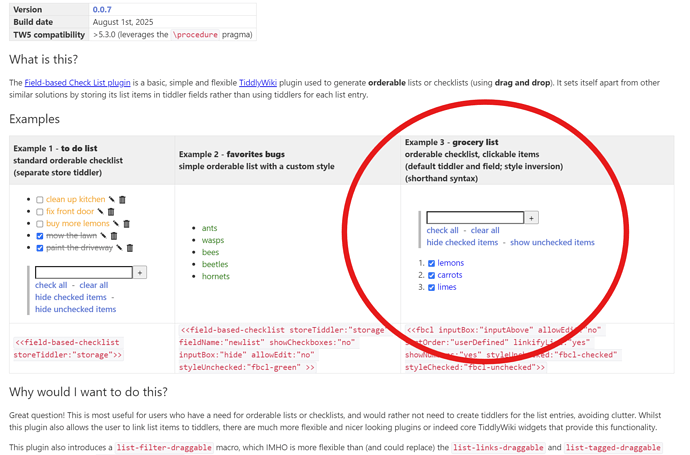Edit the "clean up kitchen" item with the pencil icon

click(111, 199)
